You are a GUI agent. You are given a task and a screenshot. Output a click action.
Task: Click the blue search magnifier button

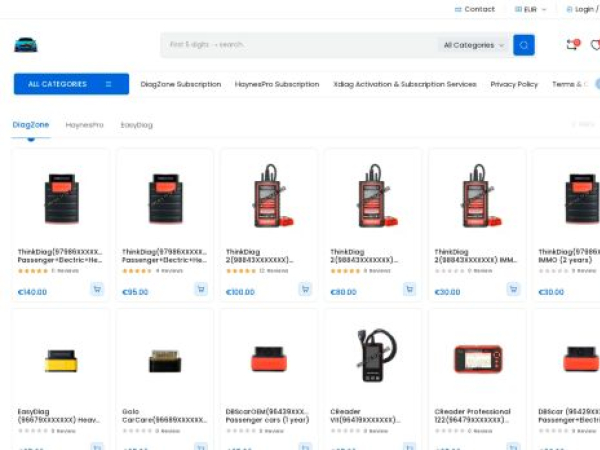(x=523, y=45)
